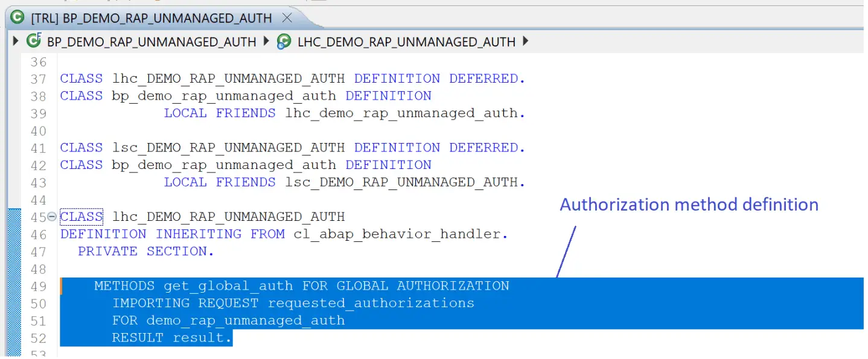Open the breadcrumb dropdown after LHC_DEMO_RAP_UNMANAGED_AUTH

pos(525,42)
